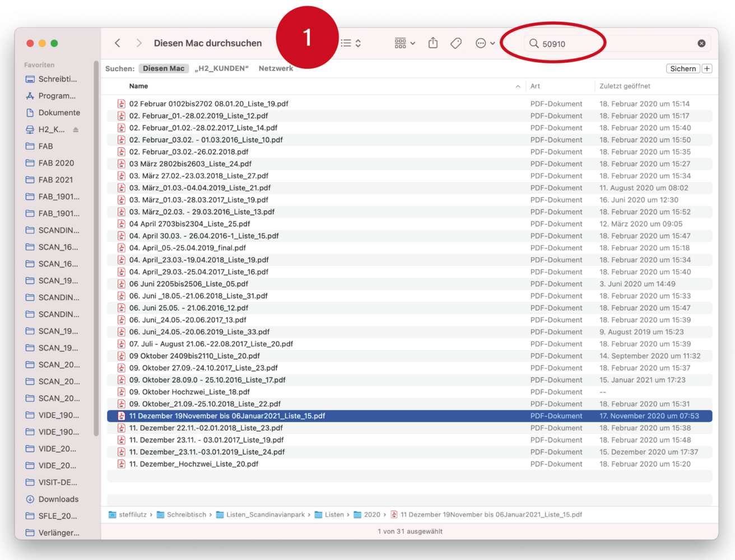The image size is (735, 560).
Task: Open FAB 2021 folder in sidebar
Action: pyautogui.click(x=55, y=180)
